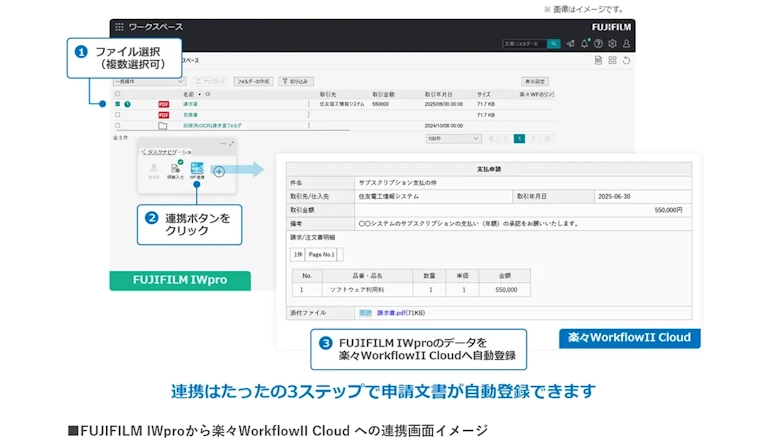Open the 一括操作 dropdown
The height and width of the screenshot is (440, 770).
coord(149,82)
